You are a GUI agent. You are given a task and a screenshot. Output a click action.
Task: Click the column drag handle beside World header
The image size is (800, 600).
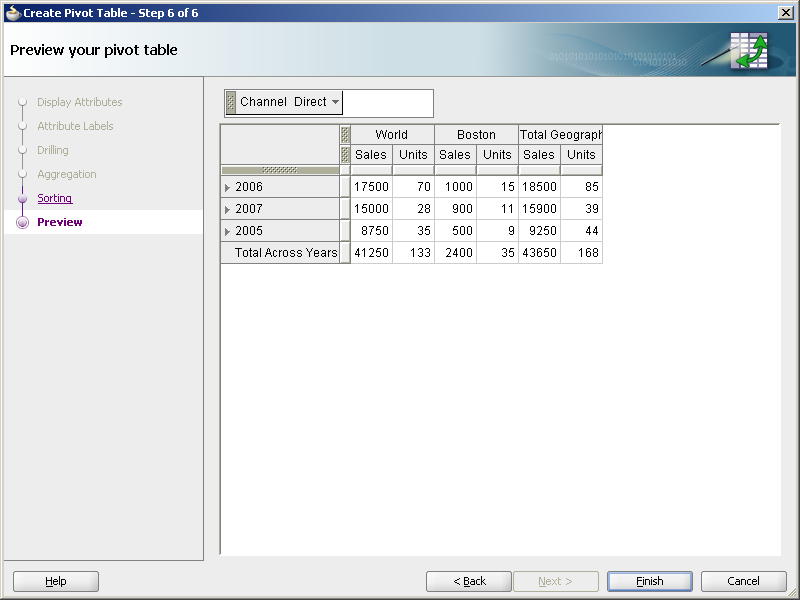(345, 133)
